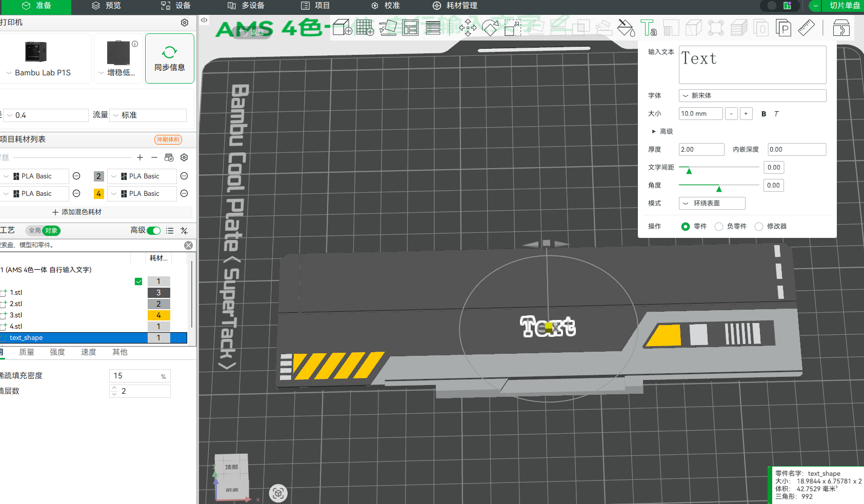Increase font size with plus button
Image resolution: width=864 pixels, height=504 pixels.
(746, 114)
